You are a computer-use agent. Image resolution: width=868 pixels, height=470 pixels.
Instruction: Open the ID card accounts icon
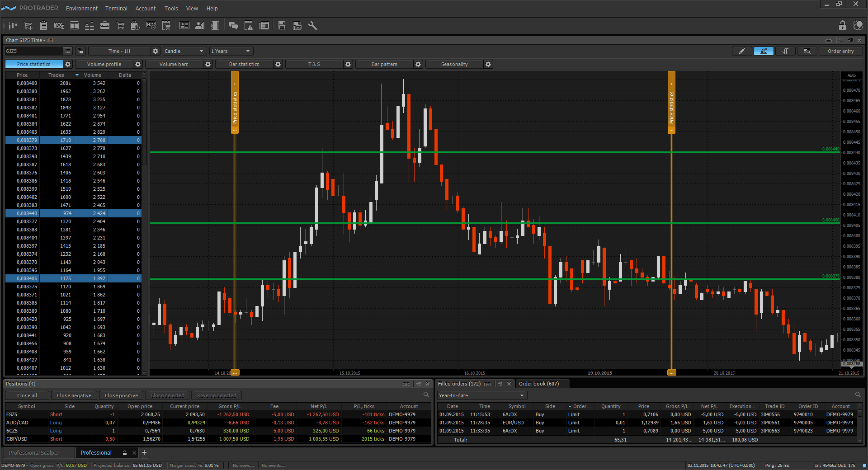pyautogui.click(x=184, y=26)
